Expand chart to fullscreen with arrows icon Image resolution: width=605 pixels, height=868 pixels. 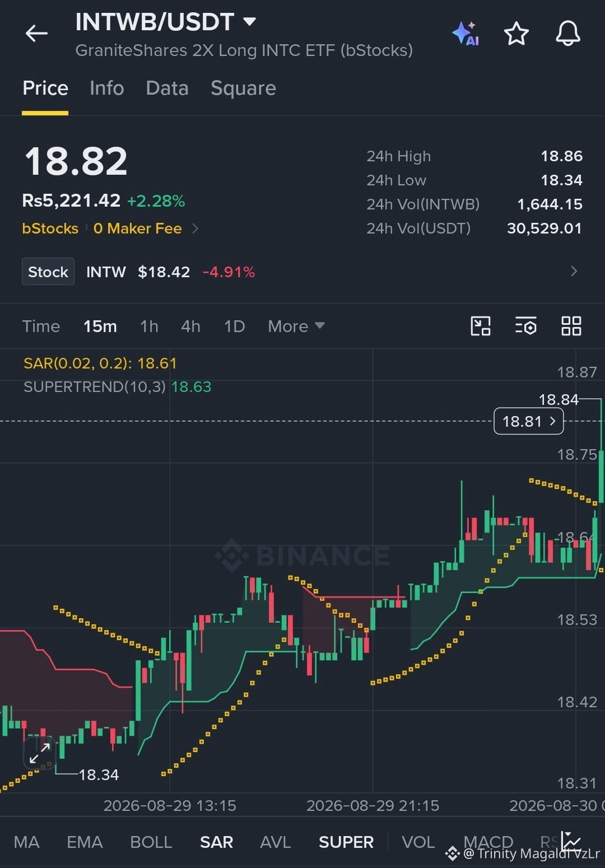(40, 753)
